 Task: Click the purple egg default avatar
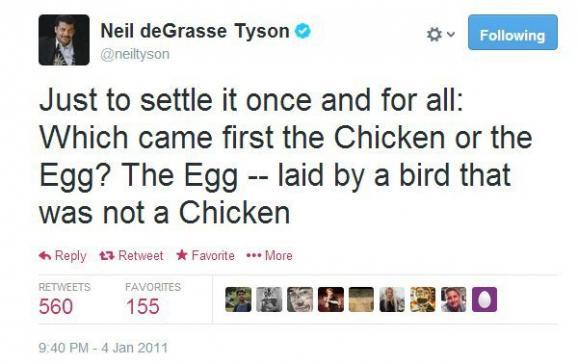coord(484,299)
